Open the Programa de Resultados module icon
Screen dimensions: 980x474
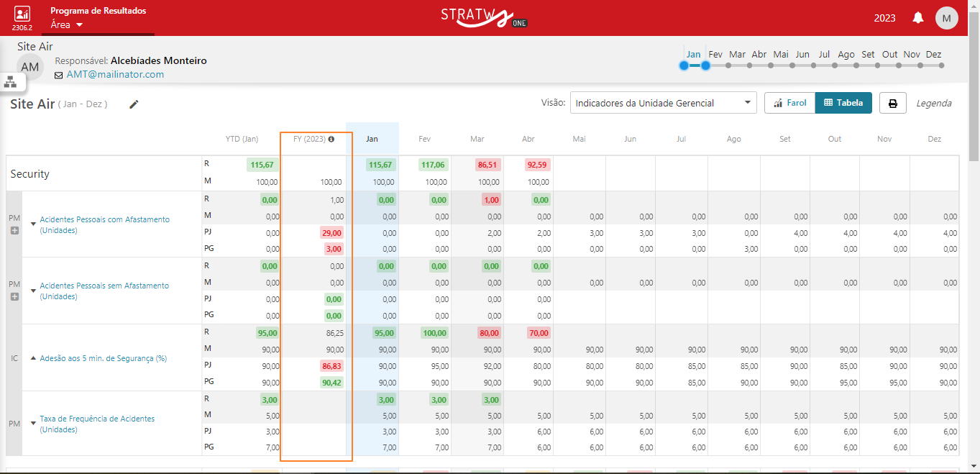click(x=22, y=14)
